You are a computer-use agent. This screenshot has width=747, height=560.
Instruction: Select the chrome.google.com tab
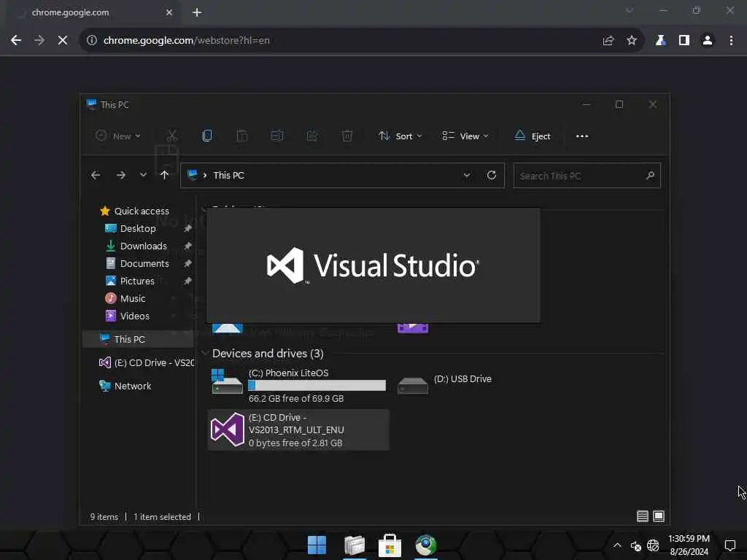[x=93, y=12]
